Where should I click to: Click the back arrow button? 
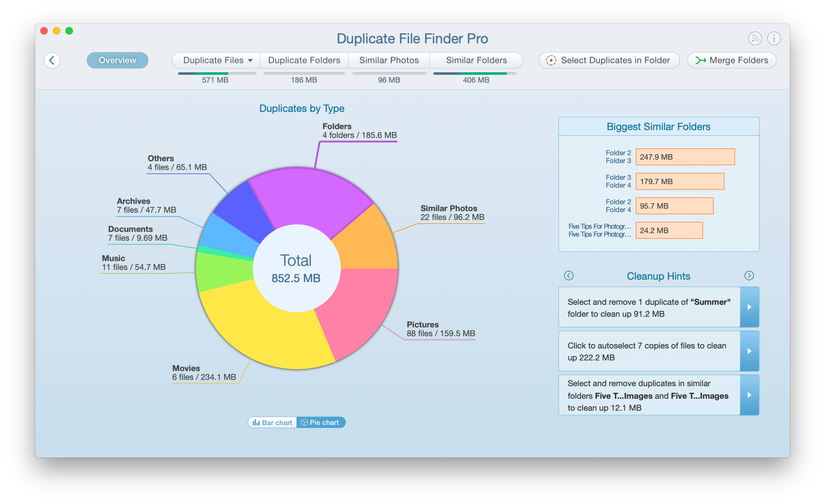pyautogui.click(x=52, y=60)
